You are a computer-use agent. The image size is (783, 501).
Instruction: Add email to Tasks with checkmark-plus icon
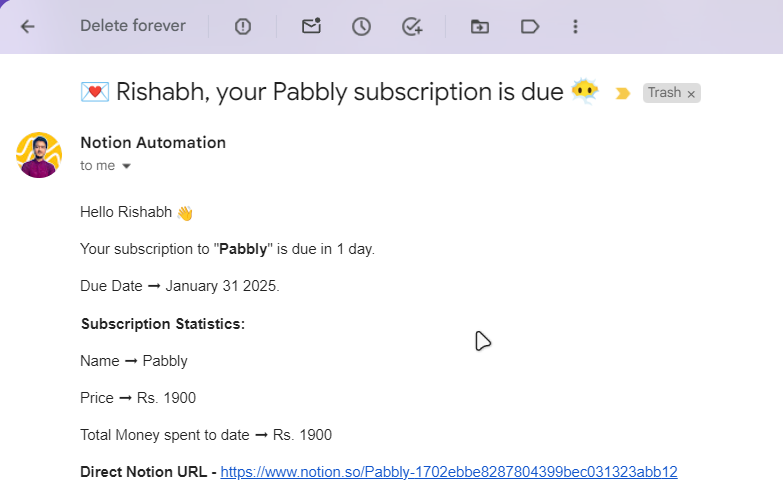[x=412, y=26]
